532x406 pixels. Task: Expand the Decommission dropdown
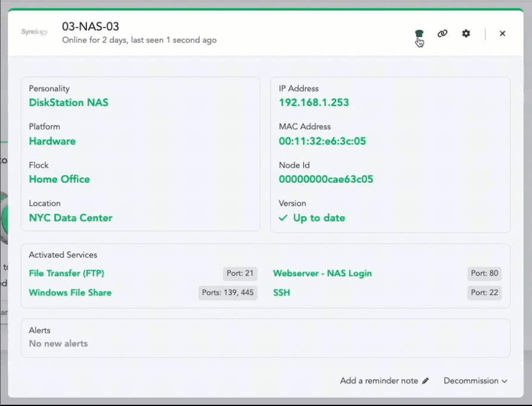click(475, 381)
